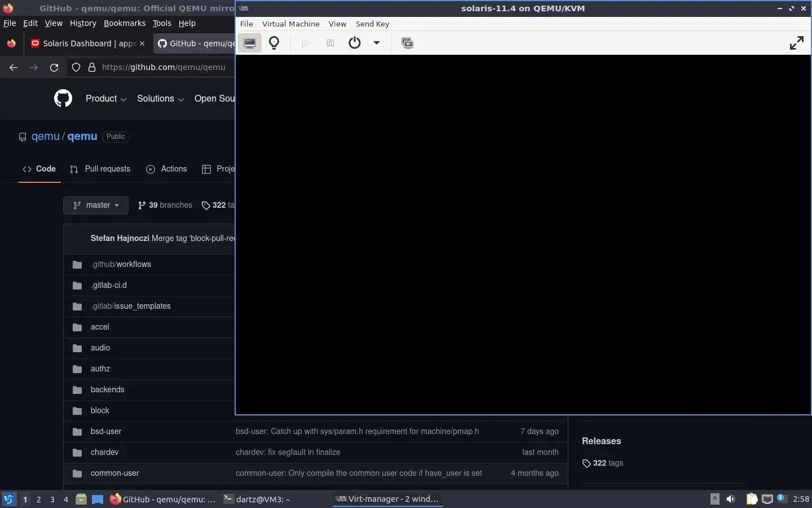
Task: Reload the GitHub page
Action: pyautogui.click(x=54, y=67)
